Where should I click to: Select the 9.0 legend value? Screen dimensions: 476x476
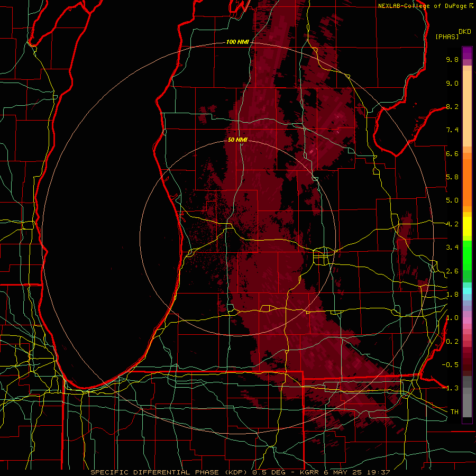452,83
